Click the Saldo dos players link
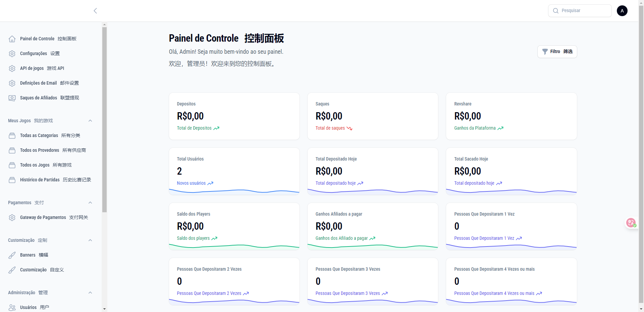This screenshot has width=644, height=312. pyautogui.click(x=193, y=238)
